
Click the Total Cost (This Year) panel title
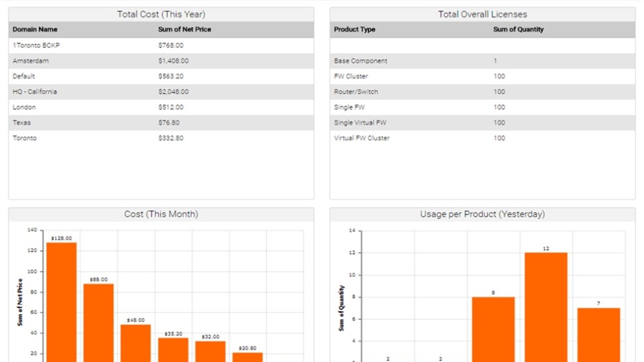coord(161,14)
